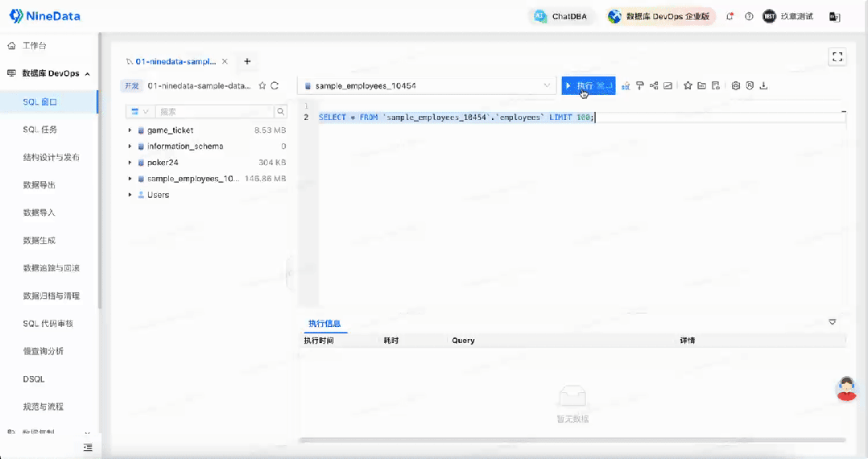Click the Query column header
This screenshot has width=868, height=459.
pyautogui.click(x=463, y=341)
